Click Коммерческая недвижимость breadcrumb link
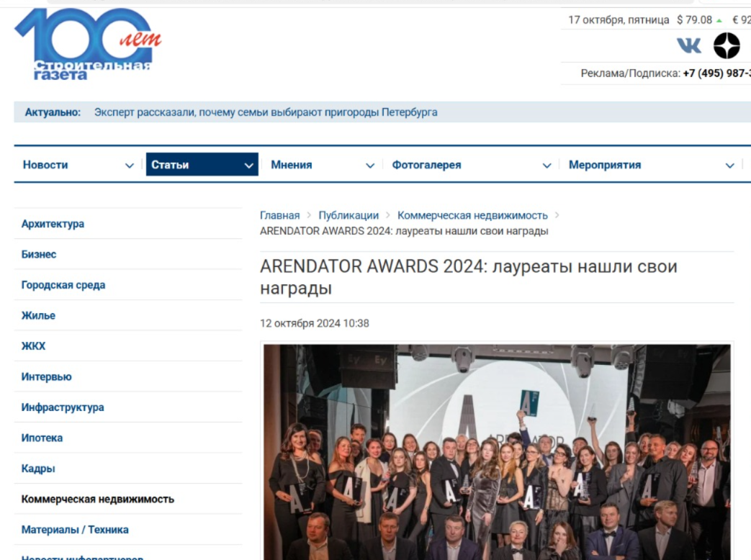The width and height of the screenshot is (751, 560). coord(472,215)
